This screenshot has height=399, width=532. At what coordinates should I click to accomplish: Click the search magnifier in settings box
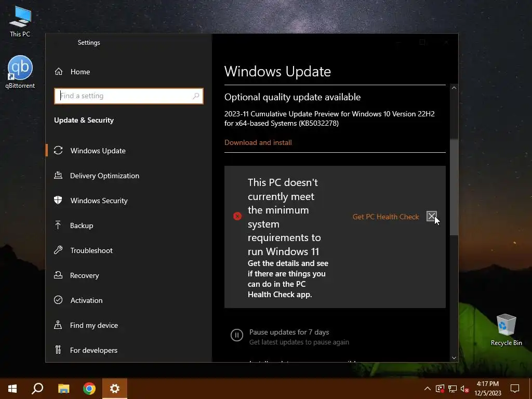tap(196, 96)
